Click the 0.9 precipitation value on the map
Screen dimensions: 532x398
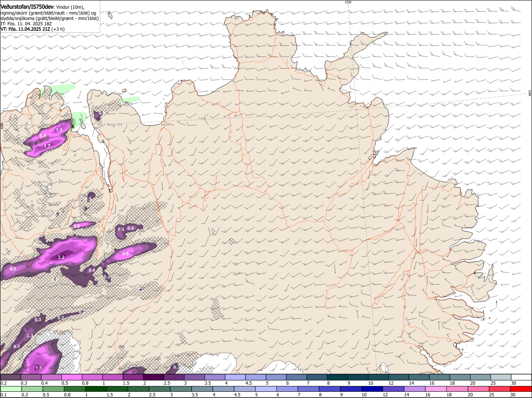(43, 136)
